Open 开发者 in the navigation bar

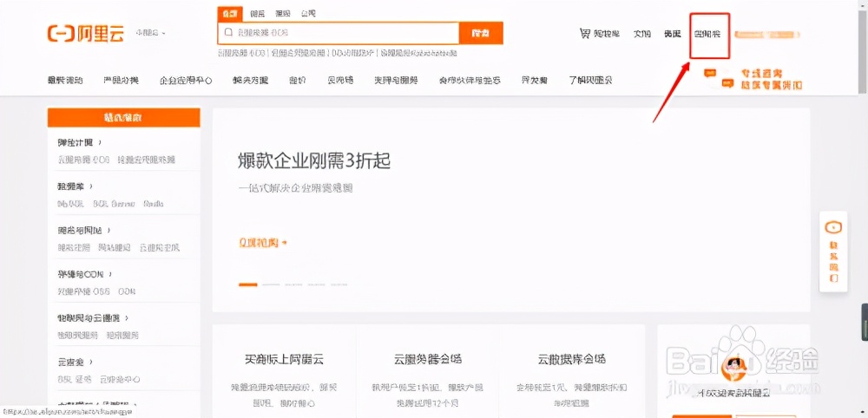(534, 80)
